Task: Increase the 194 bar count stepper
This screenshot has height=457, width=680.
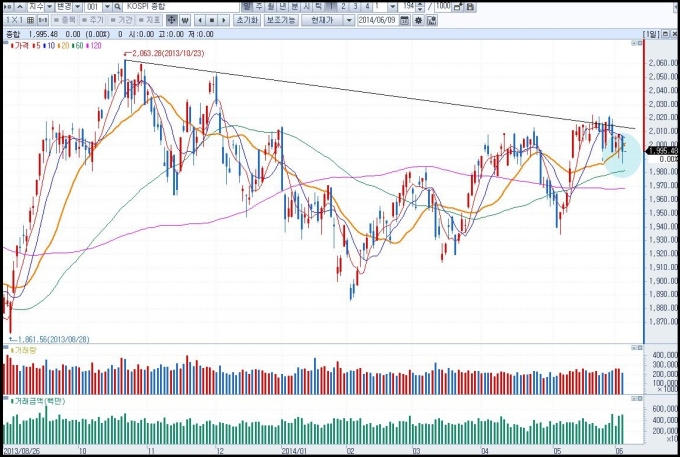Action: pos(420,4)
